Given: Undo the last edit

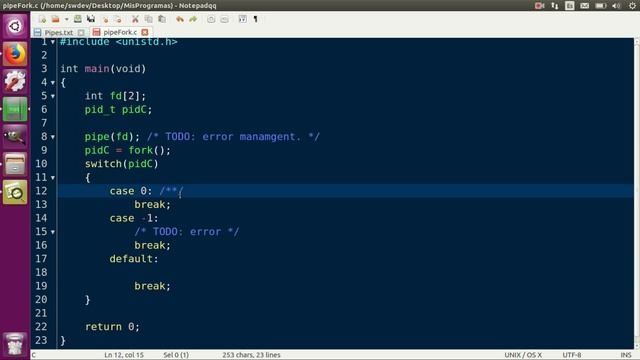Looking at the screenshot, I should [180, 19].
